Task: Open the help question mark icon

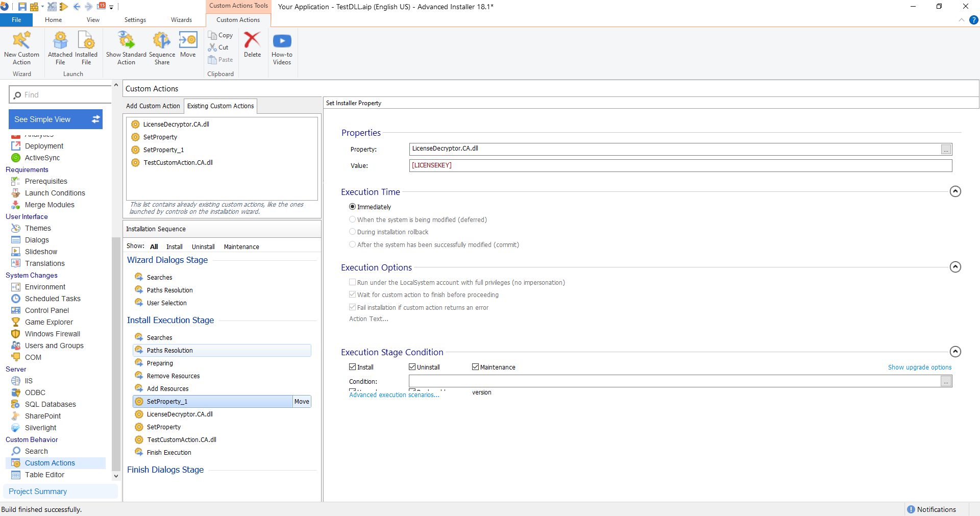Action: coord(974,20)
